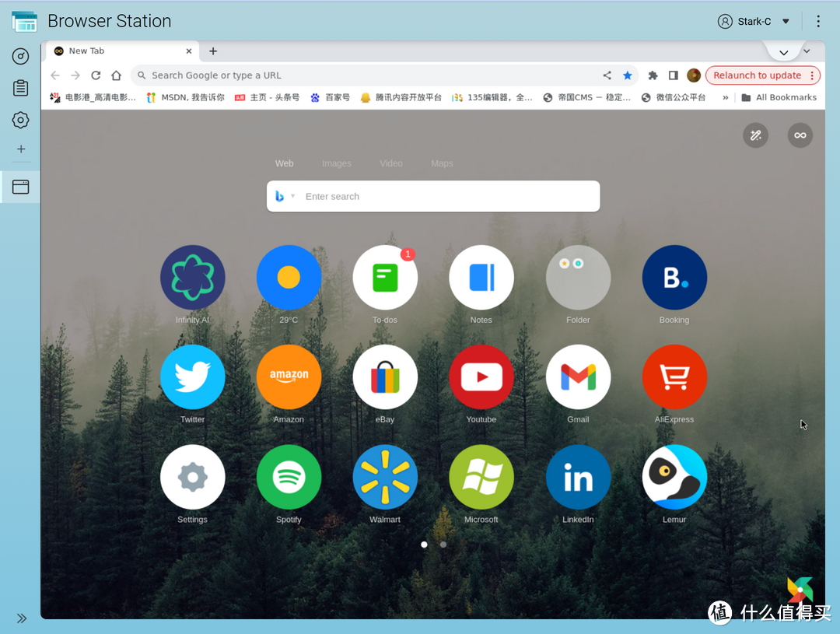840x634 pixels.
Task: Click the plus icon in sidebar
Action: click(21, 149)
